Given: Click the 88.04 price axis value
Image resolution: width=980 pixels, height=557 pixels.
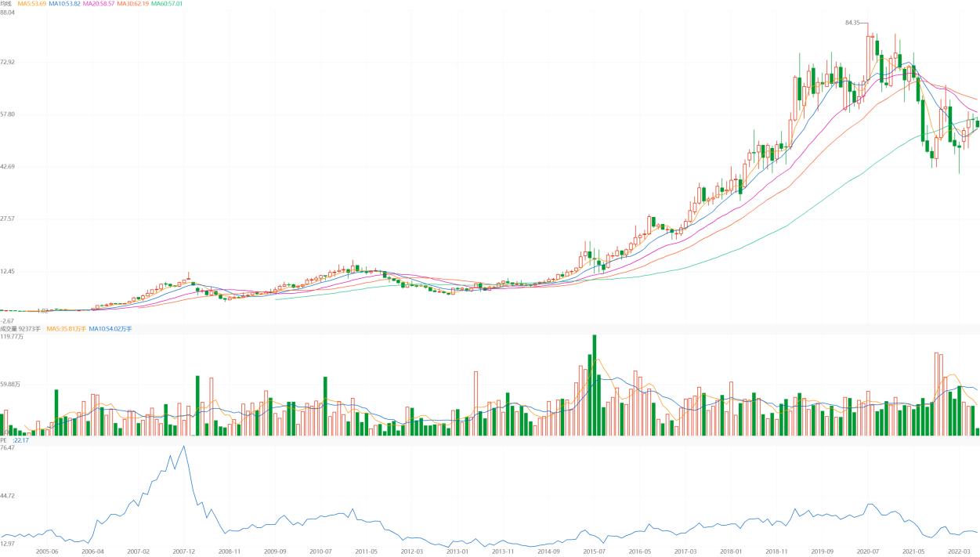Looking at the screenshot, I should (8, 13).
